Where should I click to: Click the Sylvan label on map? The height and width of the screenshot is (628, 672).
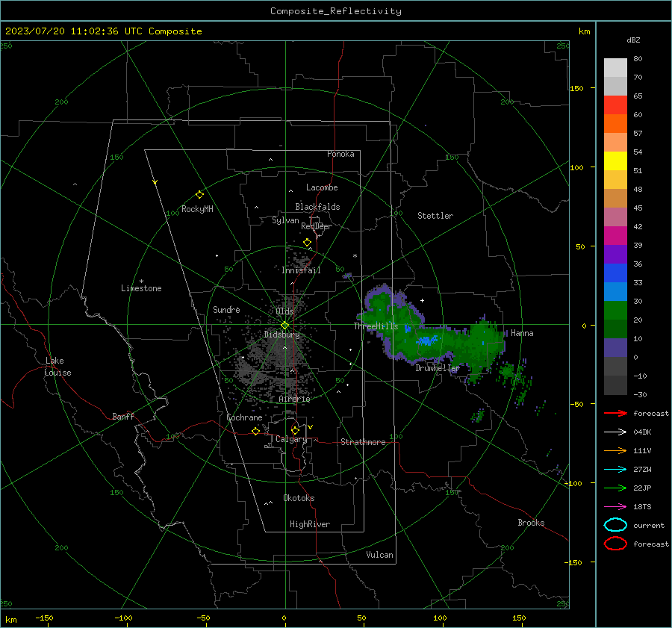[285, 220]
